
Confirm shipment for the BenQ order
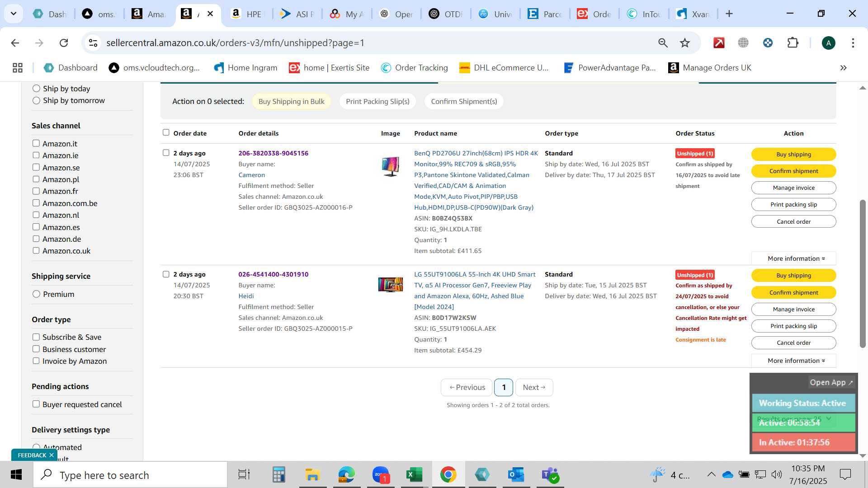(793, 171)
